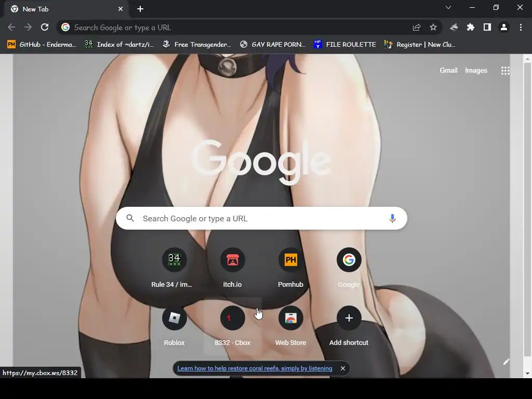Click the pinned extension icon beside the star
532x399 pixels.
pos(454,27)
